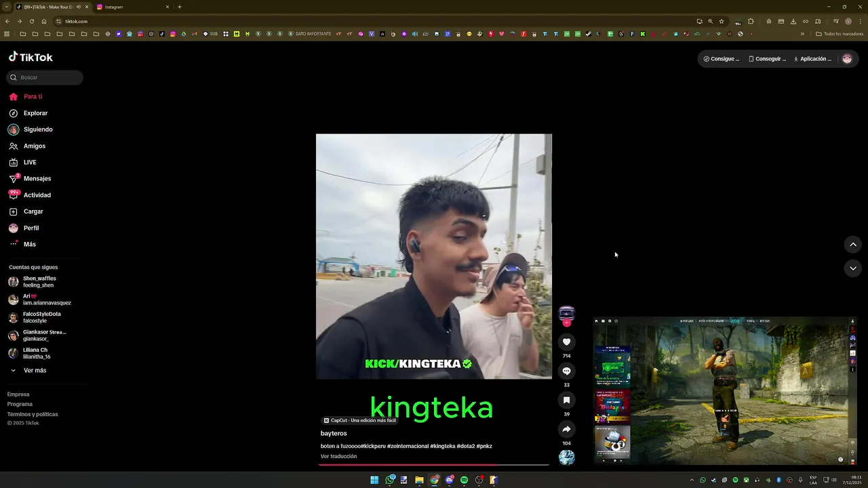Open the browser home page icon
This screenshot has width=868, height=488.
[44, 21]
